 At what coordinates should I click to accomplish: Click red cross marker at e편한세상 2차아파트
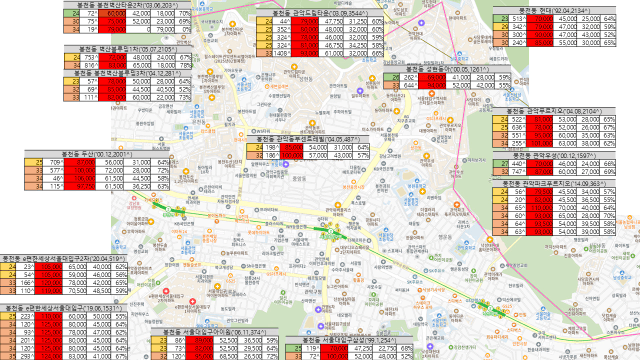click(166, 292)
